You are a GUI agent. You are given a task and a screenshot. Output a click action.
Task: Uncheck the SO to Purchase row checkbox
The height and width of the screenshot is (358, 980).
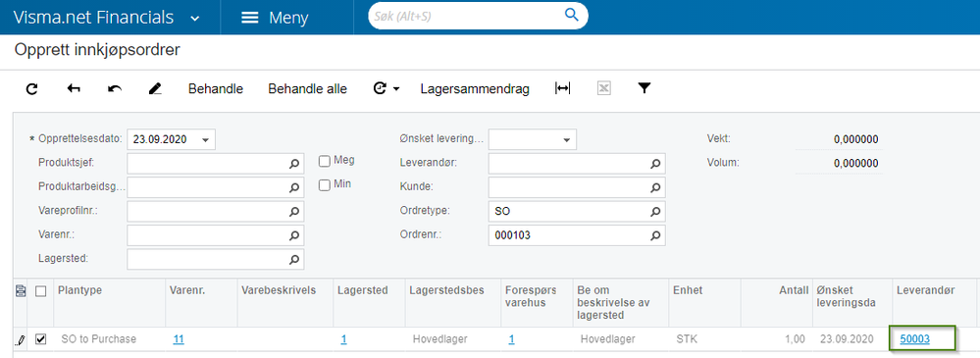[40, 339]
